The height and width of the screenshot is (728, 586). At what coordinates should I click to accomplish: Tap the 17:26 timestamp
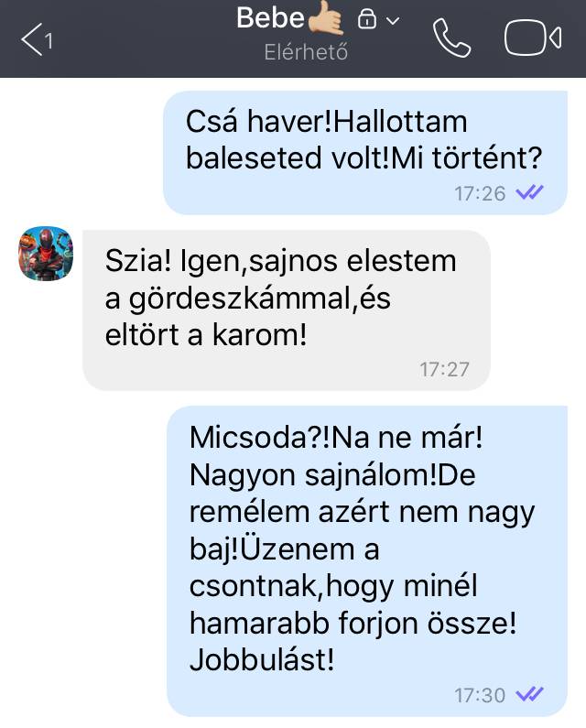[x=480, y=193]
